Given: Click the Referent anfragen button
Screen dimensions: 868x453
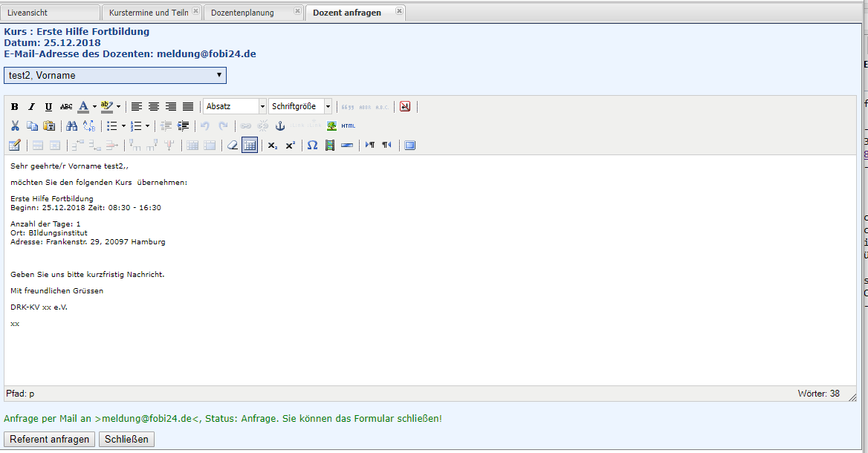Looking at the screenshot, I should (x=50, y=440).
